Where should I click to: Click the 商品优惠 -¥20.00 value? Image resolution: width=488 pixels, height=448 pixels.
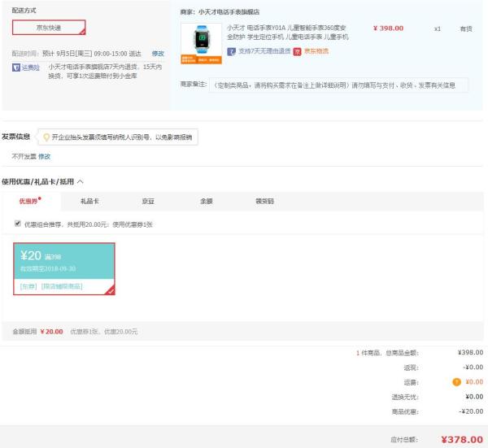[471, 411]
